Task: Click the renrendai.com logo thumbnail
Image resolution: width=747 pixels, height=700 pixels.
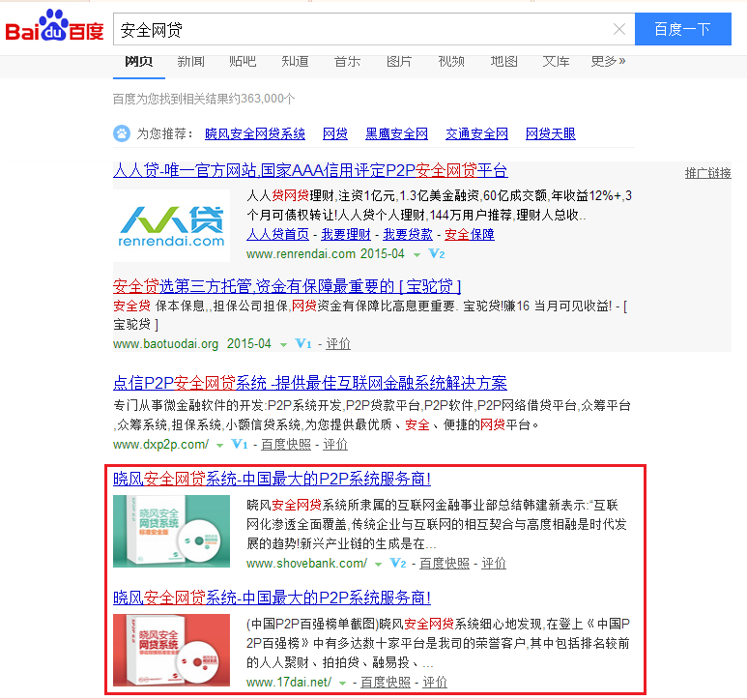Action: [171, 226]
